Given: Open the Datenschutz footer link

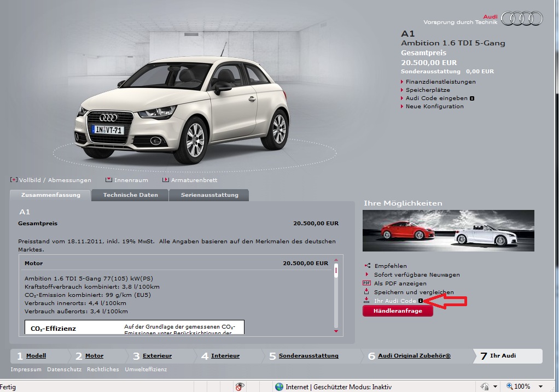Looking at the screenshot, I should coord(64,369).
